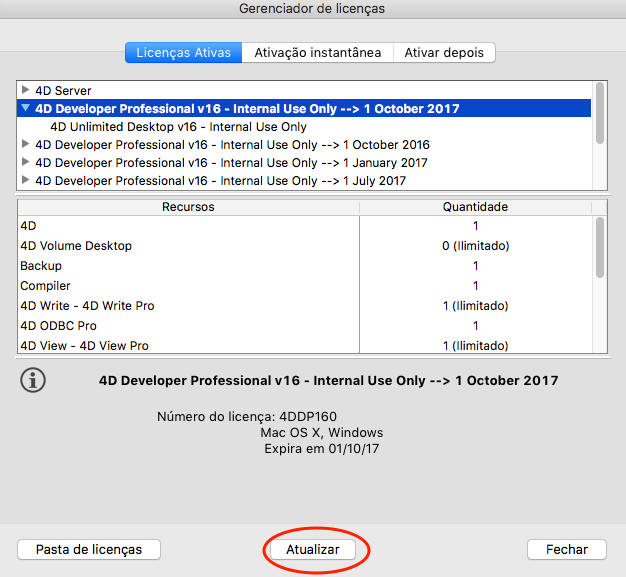
Task: Click the info icon beside license details
Action: click(35, 381)
